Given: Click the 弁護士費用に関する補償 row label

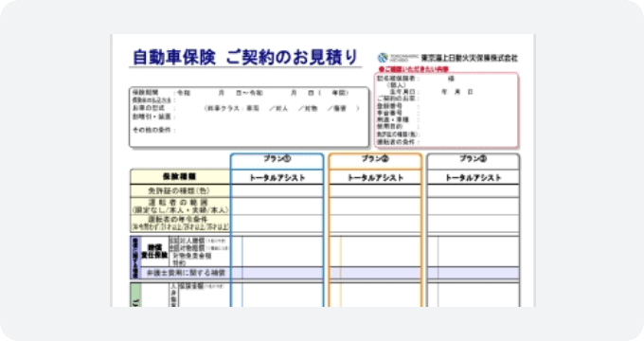Looking at the screenshot, I should tap(186, 273).
